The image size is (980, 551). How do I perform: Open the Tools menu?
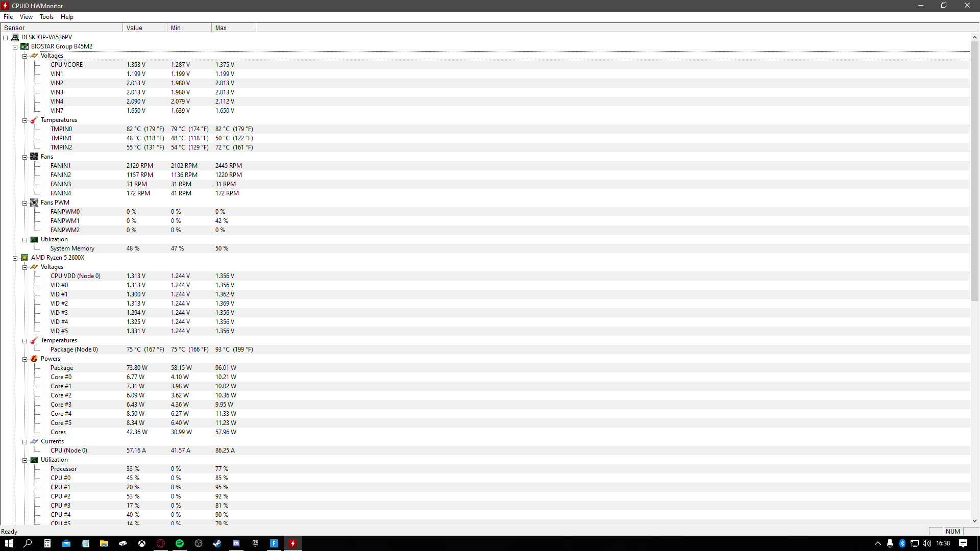[46, 17]
